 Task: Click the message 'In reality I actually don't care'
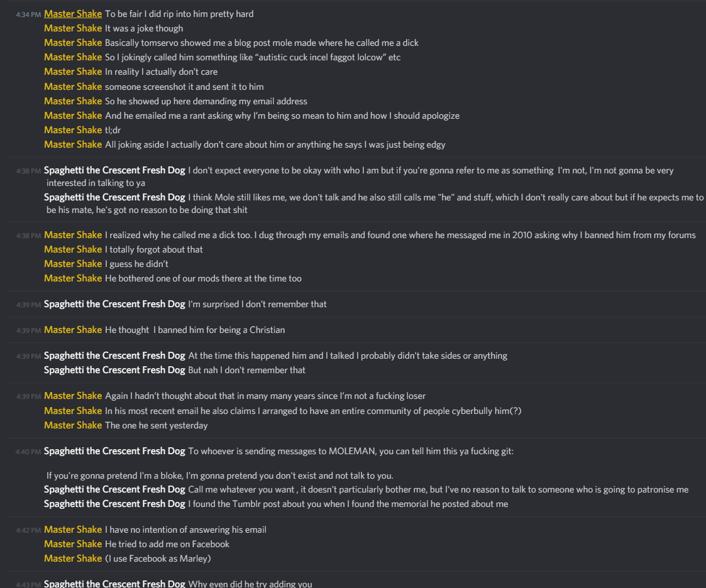[x=161, y=72]
